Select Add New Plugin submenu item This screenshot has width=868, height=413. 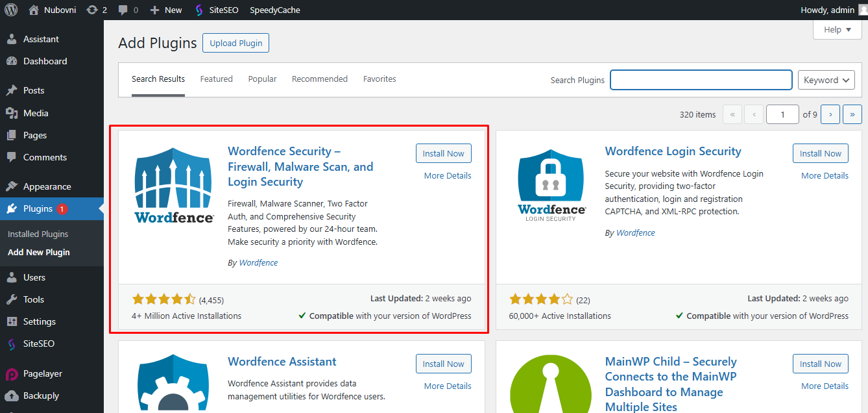tap(39, 252)
